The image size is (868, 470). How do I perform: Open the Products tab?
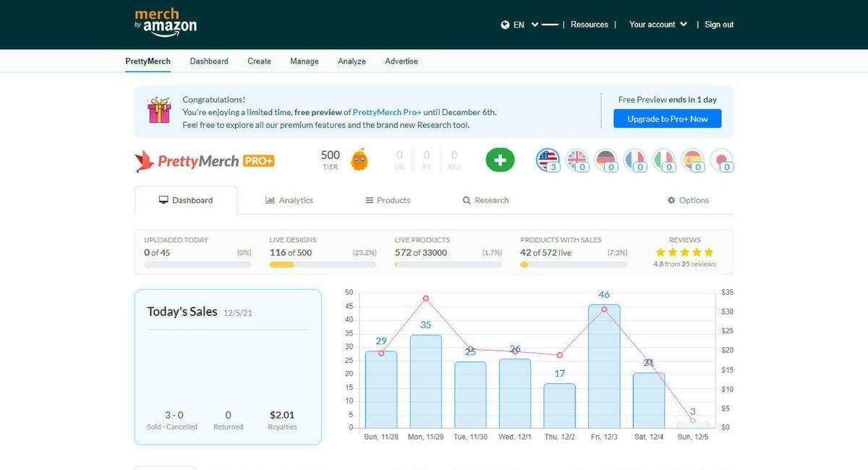click(388, 200)
